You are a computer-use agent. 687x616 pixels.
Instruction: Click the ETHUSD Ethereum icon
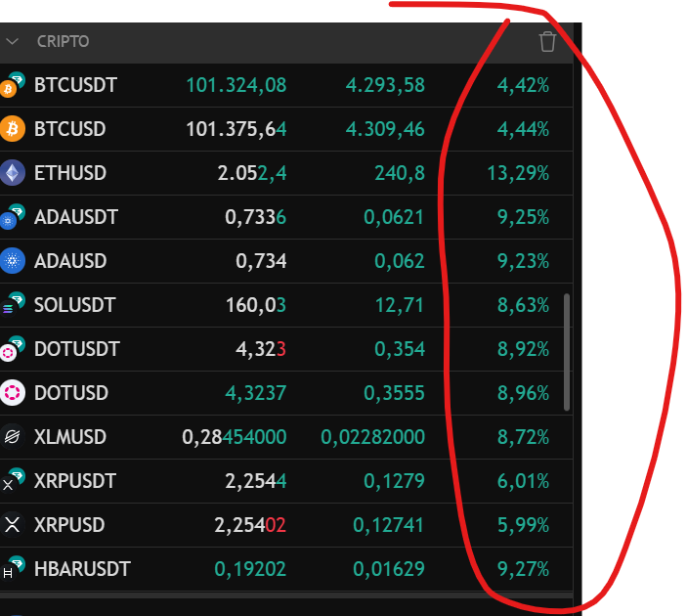point(13,173)
